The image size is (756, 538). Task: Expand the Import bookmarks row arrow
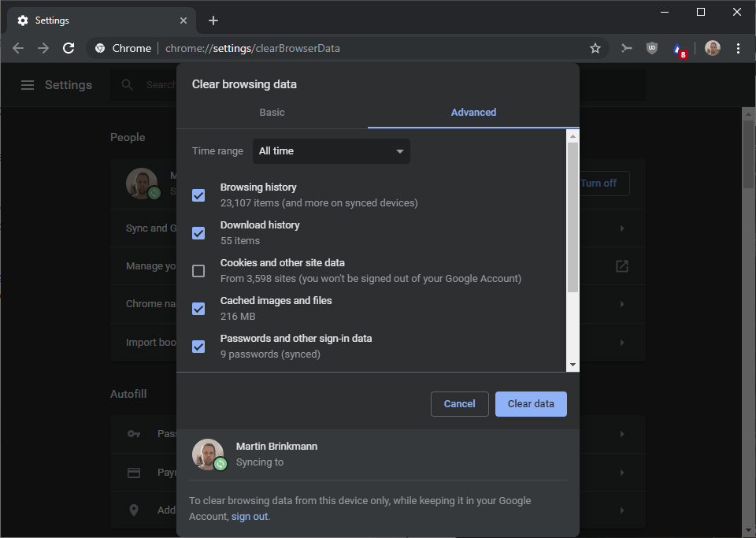pos(622,343)
